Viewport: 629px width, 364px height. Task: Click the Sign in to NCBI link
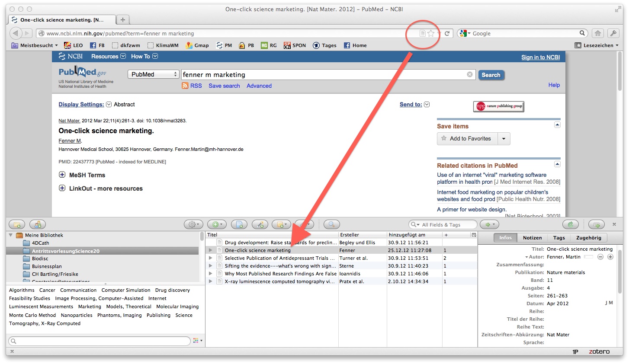(x=540, y=57)
